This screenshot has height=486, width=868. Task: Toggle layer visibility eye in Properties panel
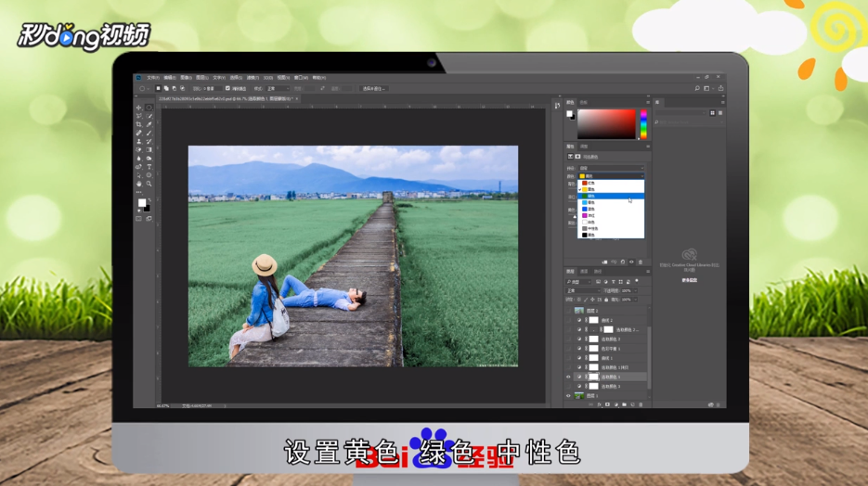tap(631, 262)
